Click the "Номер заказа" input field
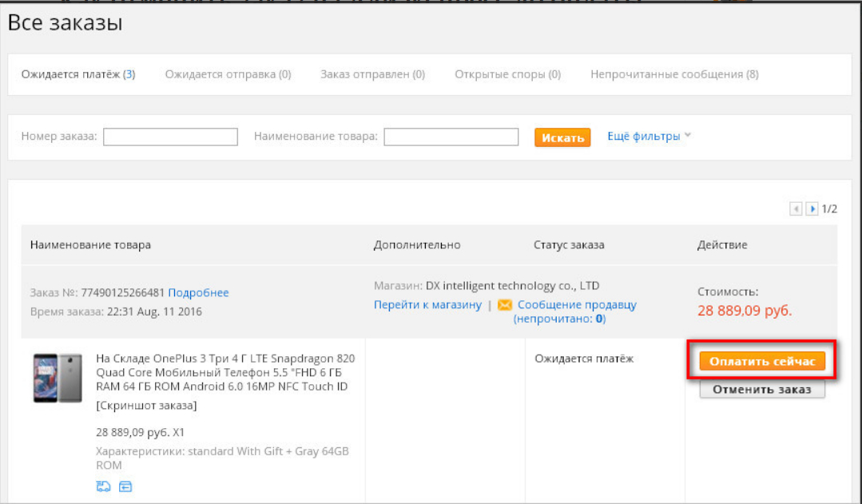 click(x=170, y=137)
